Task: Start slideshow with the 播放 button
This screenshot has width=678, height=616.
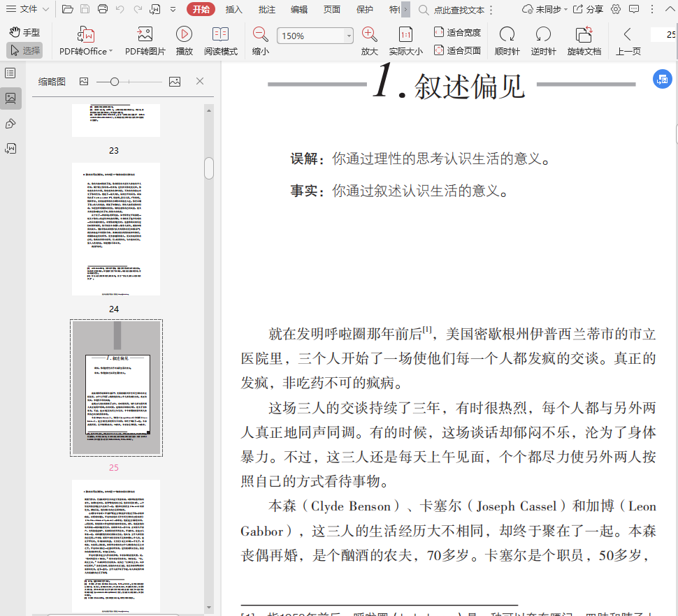Action: pos(185,34)
